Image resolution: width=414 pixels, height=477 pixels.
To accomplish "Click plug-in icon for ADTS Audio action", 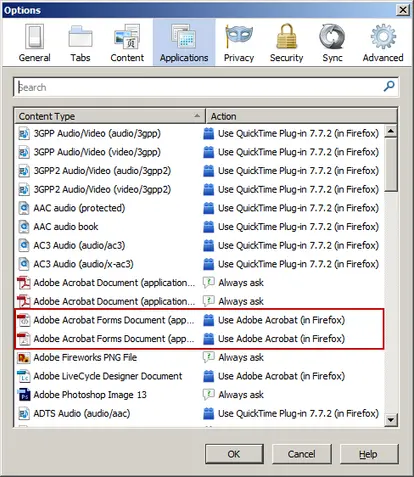I will [209, 413].
